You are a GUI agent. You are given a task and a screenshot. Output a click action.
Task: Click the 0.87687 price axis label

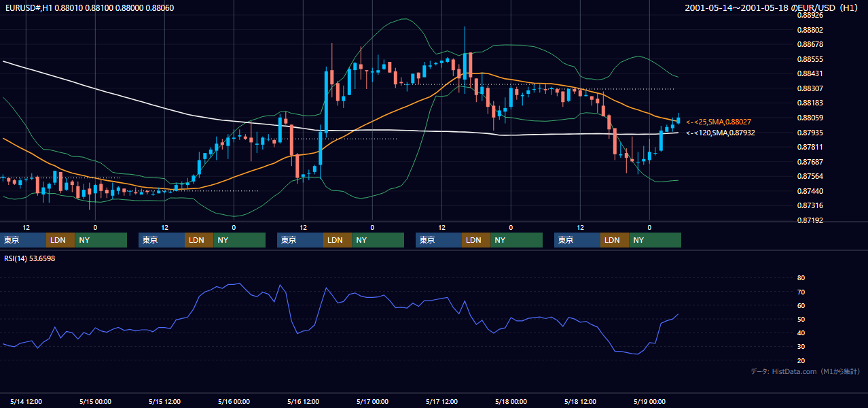coord(809,162)
